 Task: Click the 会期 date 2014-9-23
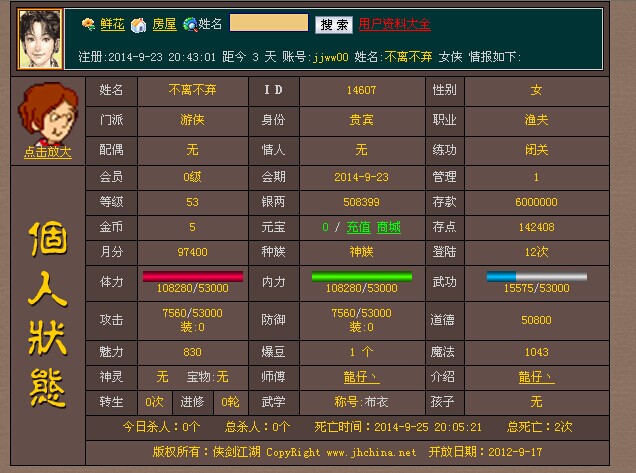click(x=361, y=177)
